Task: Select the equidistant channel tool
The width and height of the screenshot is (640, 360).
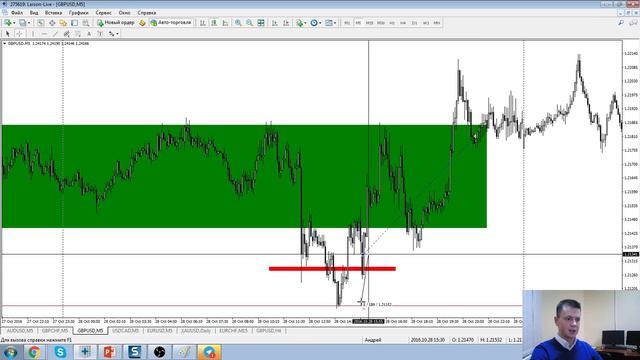Action: point(67,34)
